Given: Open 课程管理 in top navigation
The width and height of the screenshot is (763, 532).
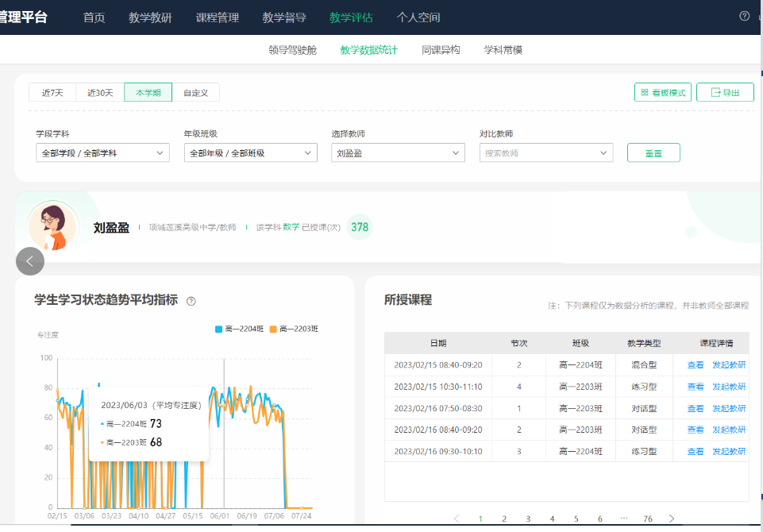Looking at the screenshot, I should (217, 17).
